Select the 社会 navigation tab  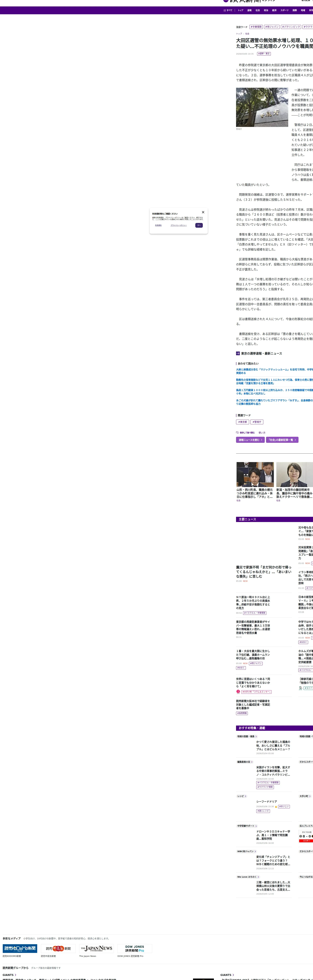pyautogui.click(x=258, y=10)
